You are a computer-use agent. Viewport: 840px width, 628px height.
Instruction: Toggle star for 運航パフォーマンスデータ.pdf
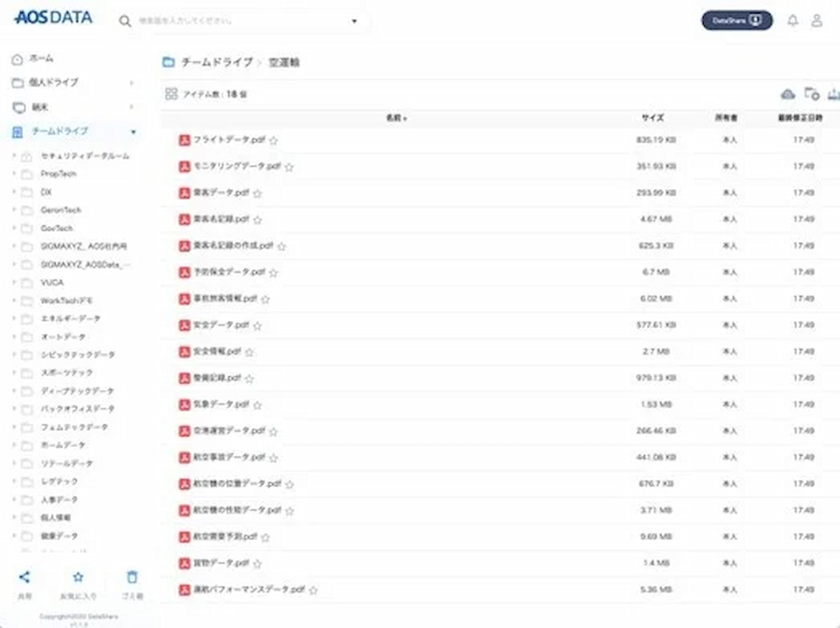tap(313, 590)
